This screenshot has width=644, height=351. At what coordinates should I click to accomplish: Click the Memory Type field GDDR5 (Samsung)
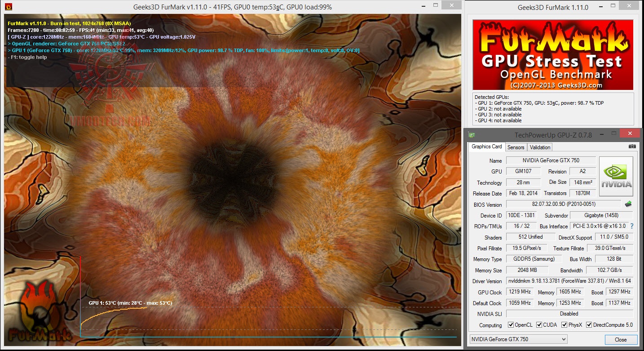point(534,259)
